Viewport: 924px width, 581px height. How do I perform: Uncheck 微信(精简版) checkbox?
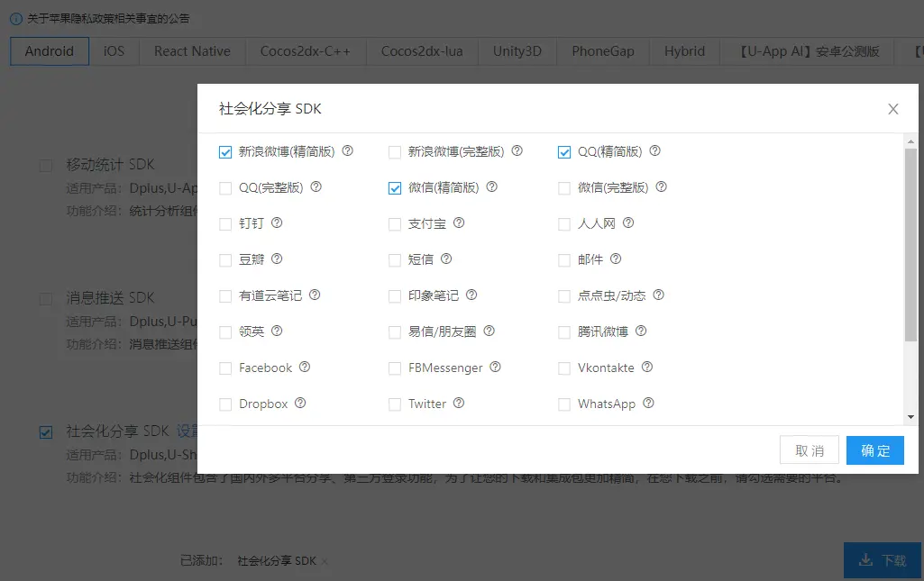[395, 187]
